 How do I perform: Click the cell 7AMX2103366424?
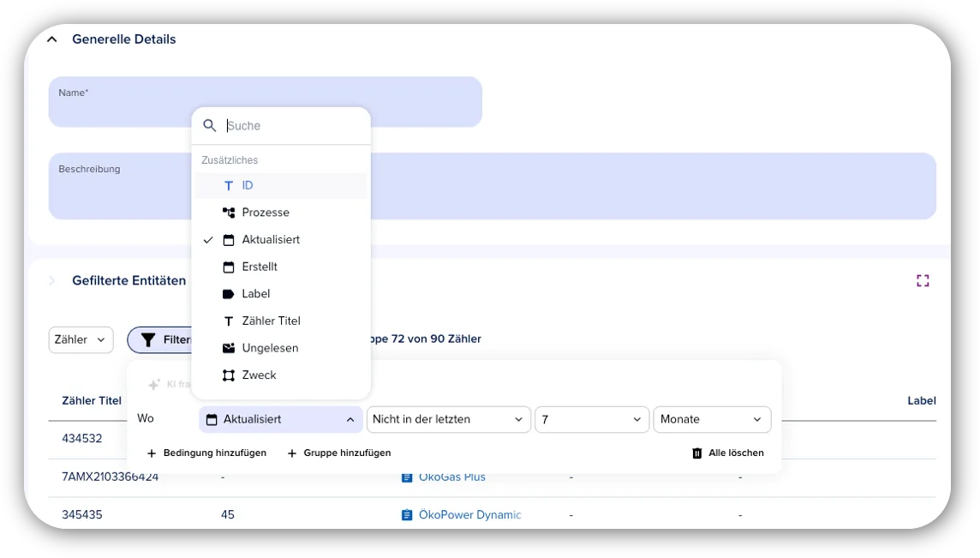click(x=110, y=477)
